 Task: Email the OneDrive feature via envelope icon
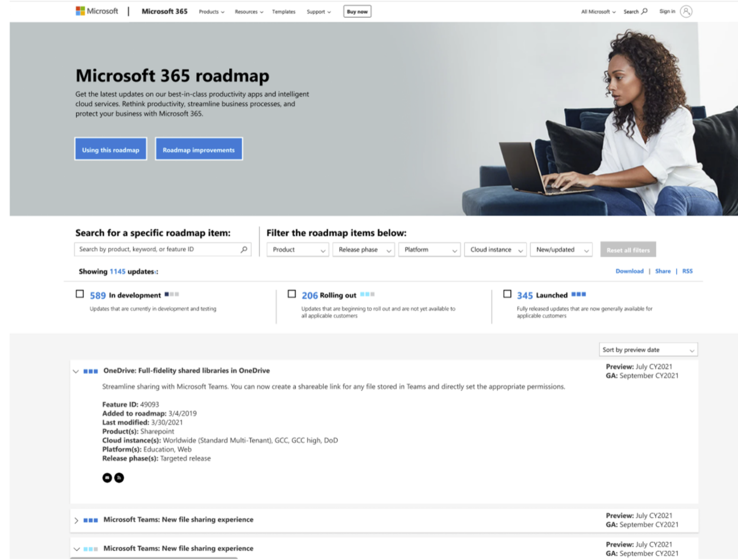coord(107,477)
